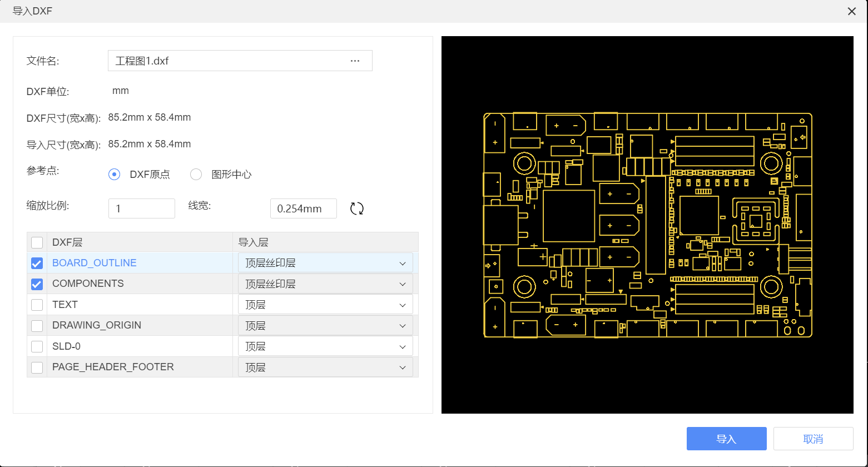Select the DXF原点 reference point option
Screen dimensions: 868x467
115,175
